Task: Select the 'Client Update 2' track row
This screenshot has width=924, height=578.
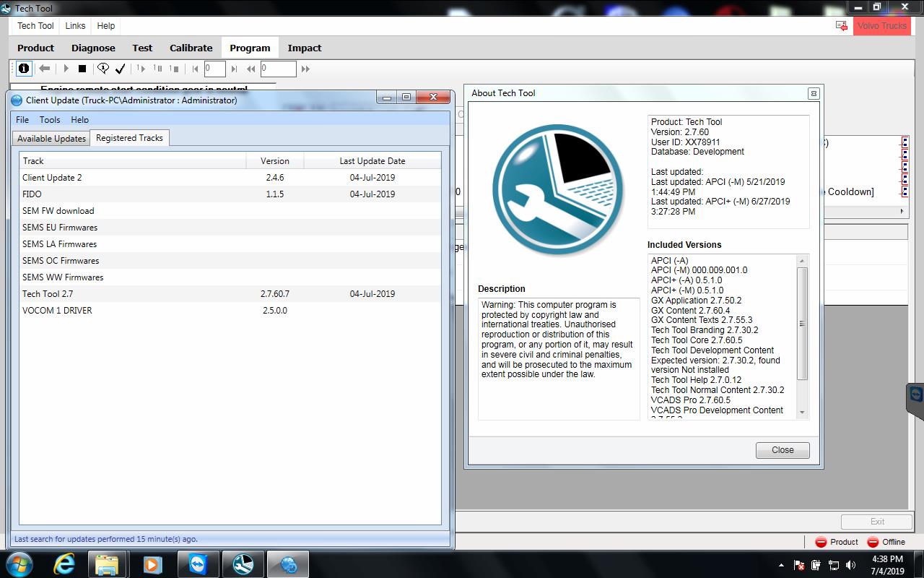Action: (x=230, y=178)
